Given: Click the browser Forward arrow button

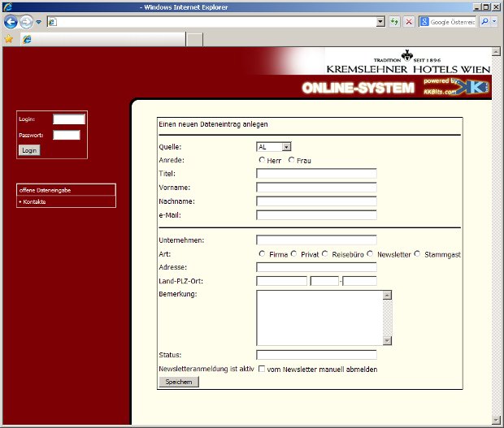Looking at the screenshot, I should click(26, 22).
